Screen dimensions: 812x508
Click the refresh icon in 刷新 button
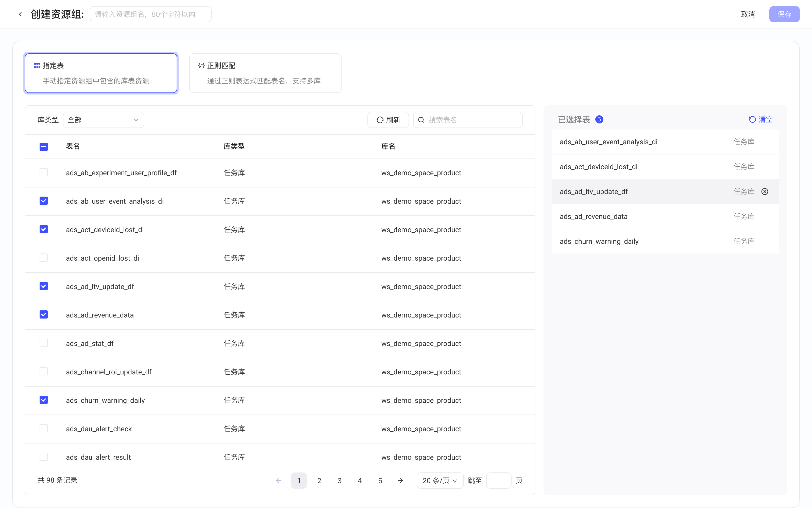tap(380, 120)
